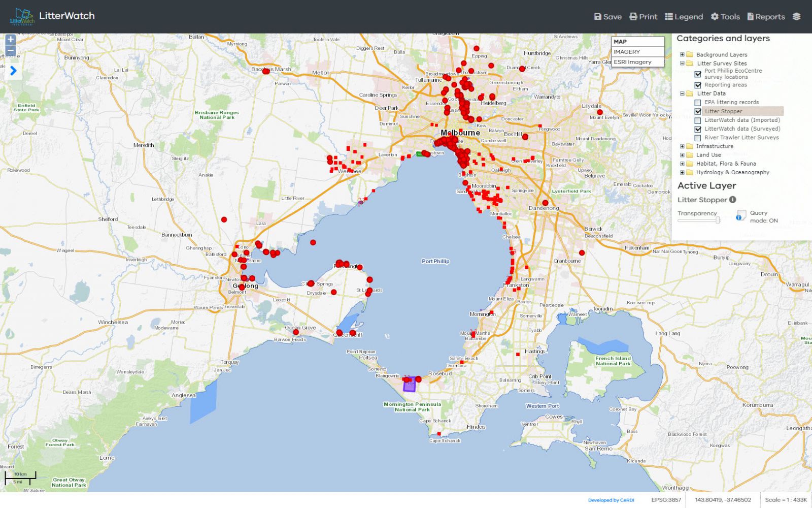Open the Tools menu
This screenshot has height=508, width=812.
pos(725,17)
